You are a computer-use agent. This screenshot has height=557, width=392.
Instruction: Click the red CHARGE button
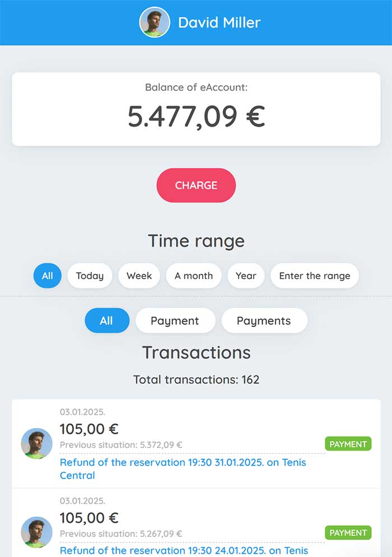click(x=196, y=185)
